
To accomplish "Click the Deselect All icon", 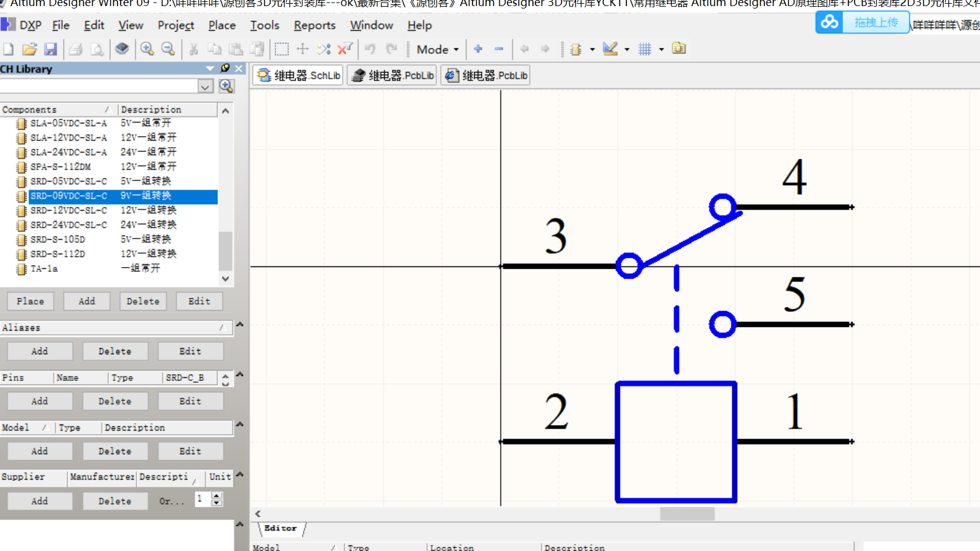I will pyautogui.click(x=324, y=49).
